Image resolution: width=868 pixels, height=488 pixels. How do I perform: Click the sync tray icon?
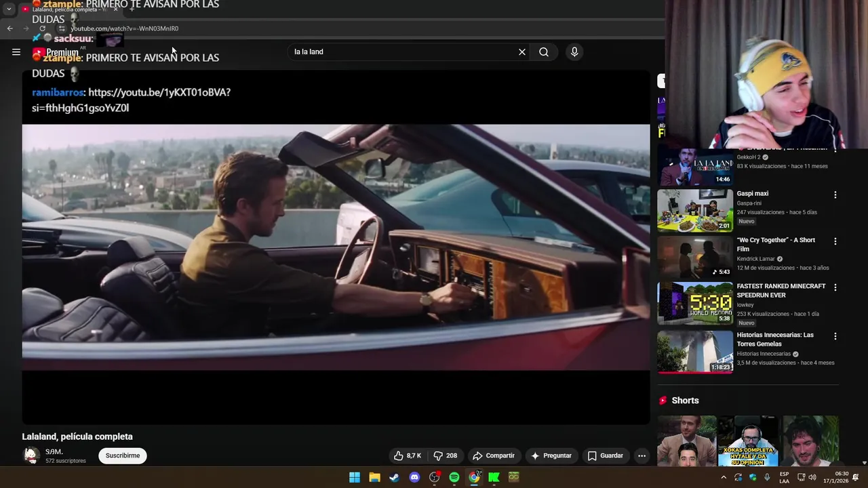[x=738, y=477]
